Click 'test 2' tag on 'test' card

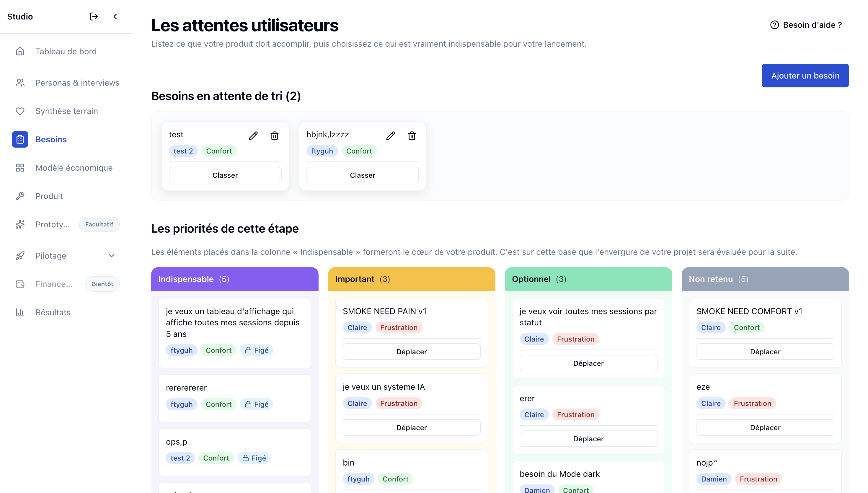[183, 151]
